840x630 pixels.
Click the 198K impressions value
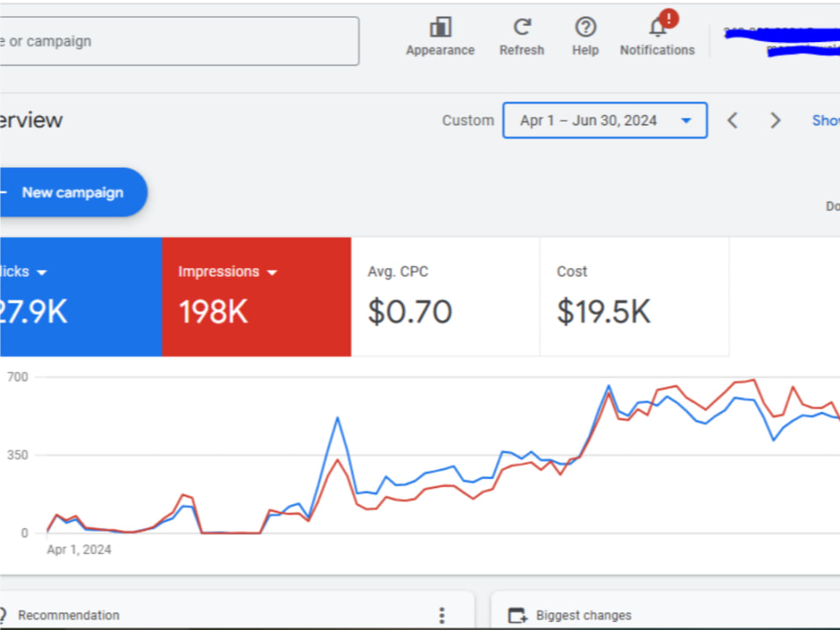(x=213, y=312)
